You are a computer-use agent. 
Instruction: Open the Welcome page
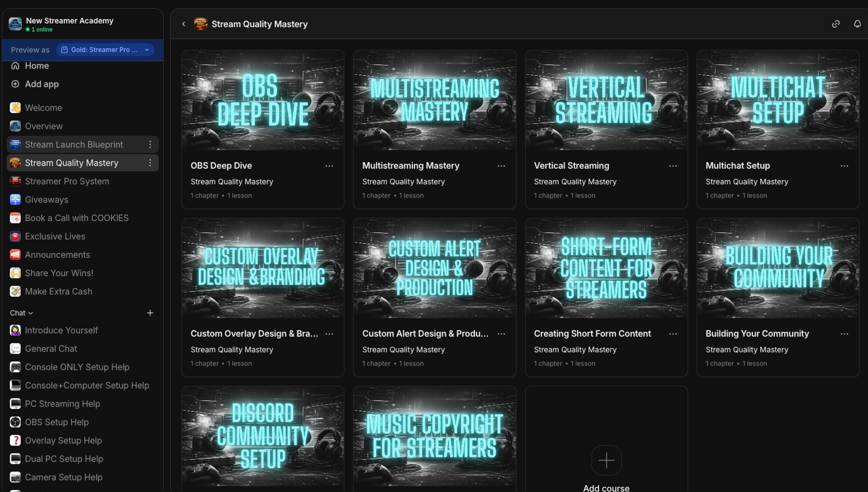coord(82,108)
